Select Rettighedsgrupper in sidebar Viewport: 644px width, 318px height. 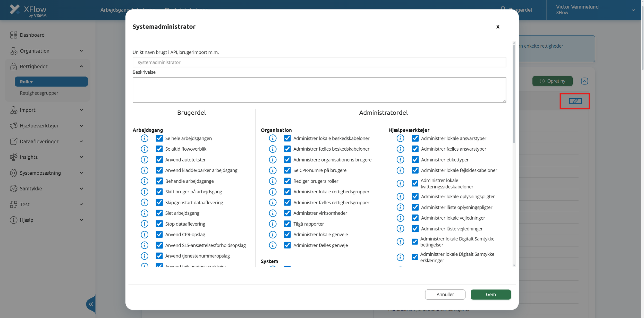coord(39,93)
